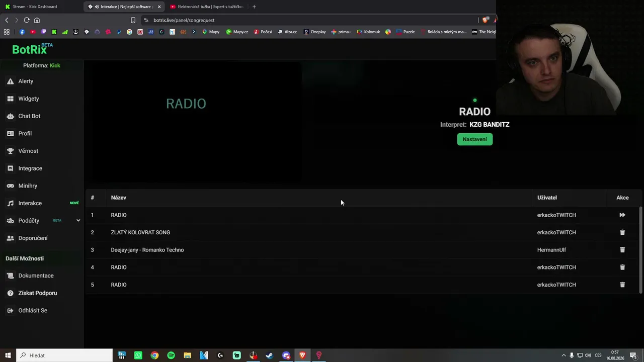Switch to Elektronická tužka YouTube tab
The image size is (644, 362).
point(206,7)
